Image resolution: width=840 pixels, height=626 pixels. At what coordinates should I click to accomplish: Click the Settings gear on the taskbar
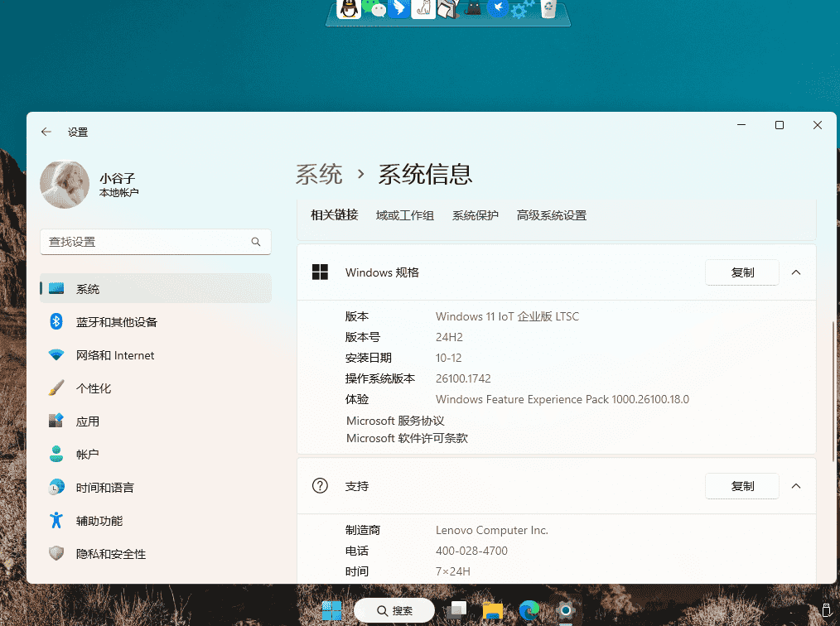click(x=565, y=610)
